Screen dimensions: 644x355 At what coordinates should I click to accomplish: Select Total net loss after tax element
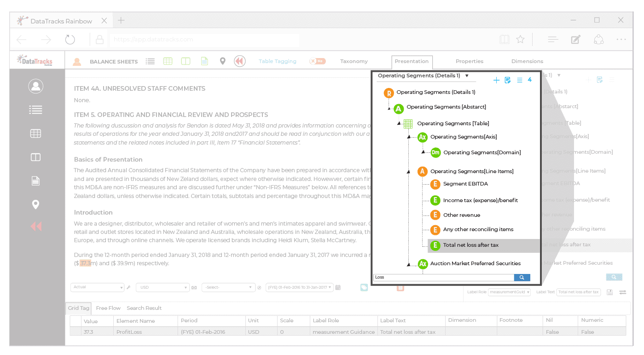point(483,245)
